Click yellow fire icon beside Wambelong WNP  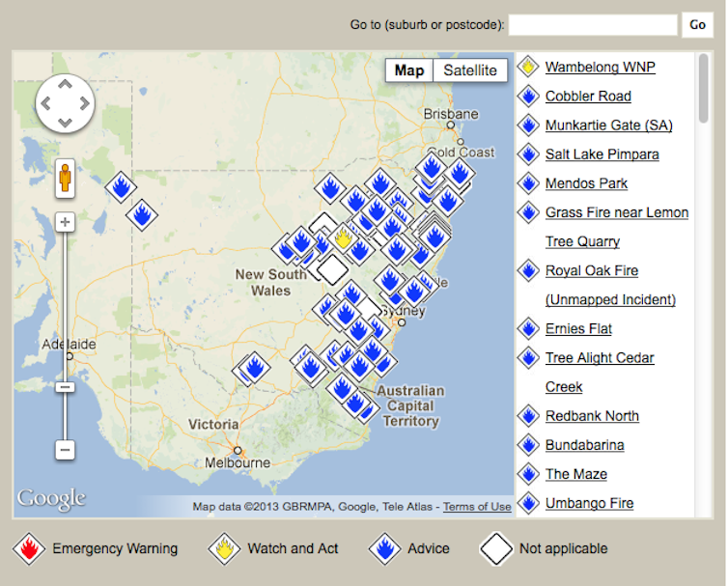[528, 68]
